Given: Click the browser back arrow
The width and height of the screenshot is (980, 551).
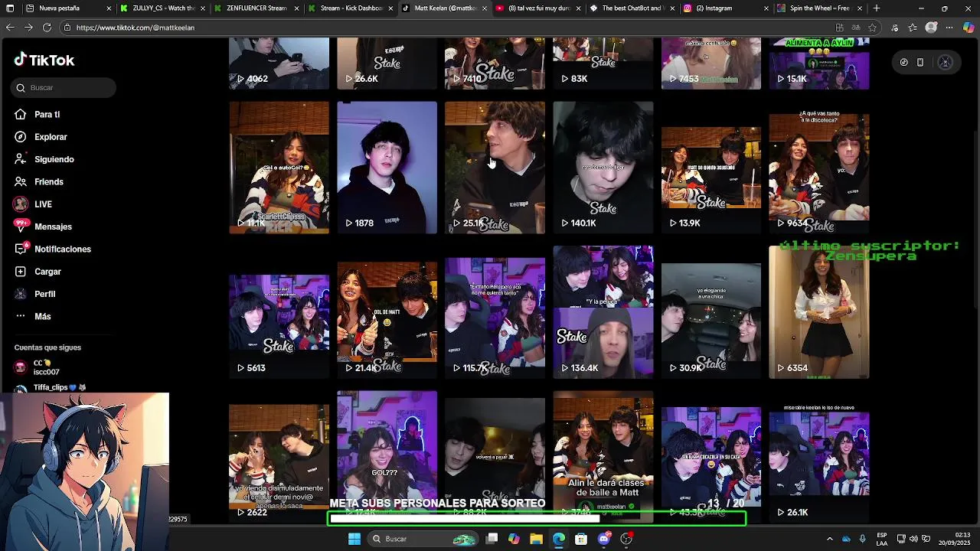Looking at the screenshot, I should click(10, 28).
